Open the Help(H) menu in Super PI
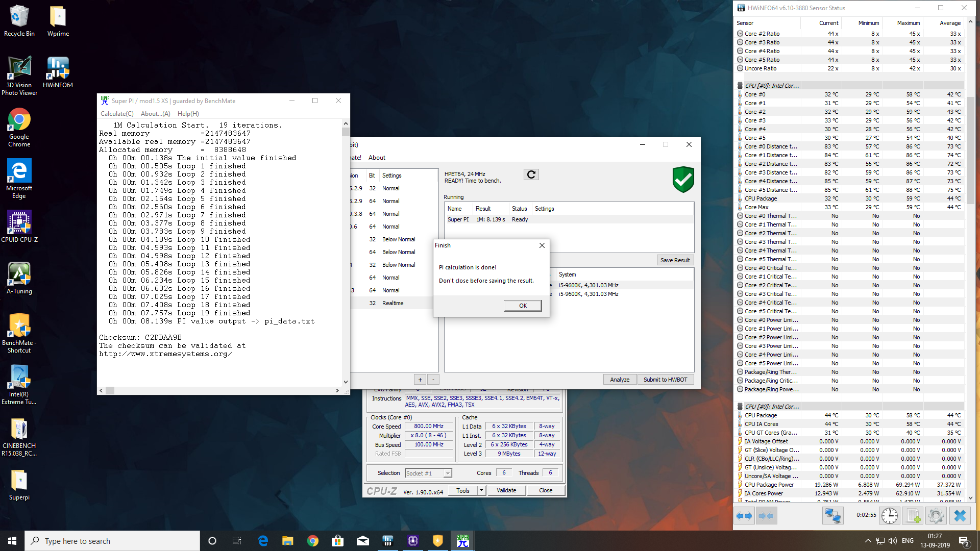980x551 pixels. click(188, 114)
